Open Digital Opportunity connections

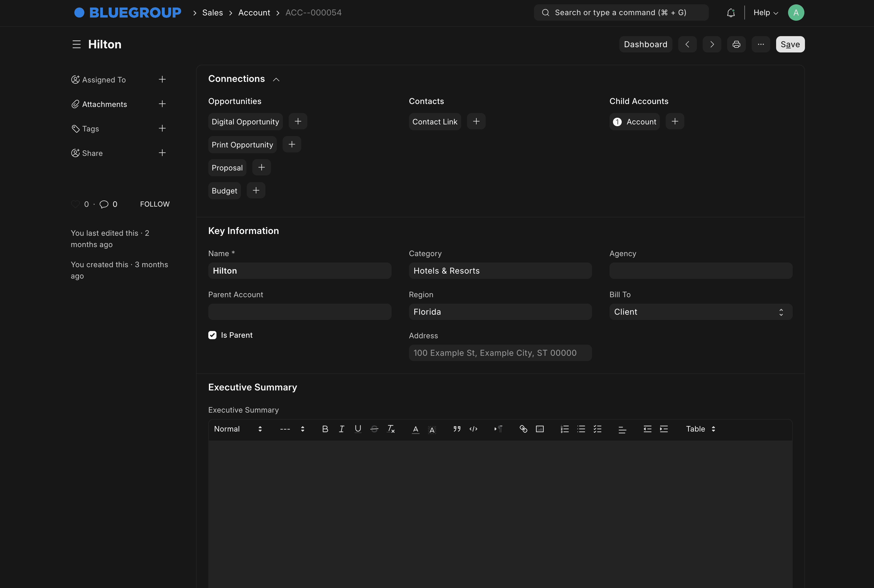pos(245,122)
